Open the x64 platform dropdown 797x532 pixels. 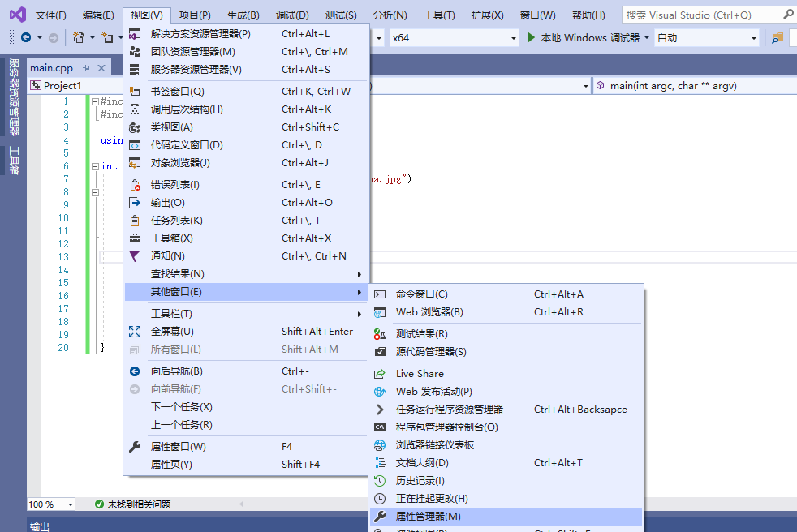click(455, 38)
